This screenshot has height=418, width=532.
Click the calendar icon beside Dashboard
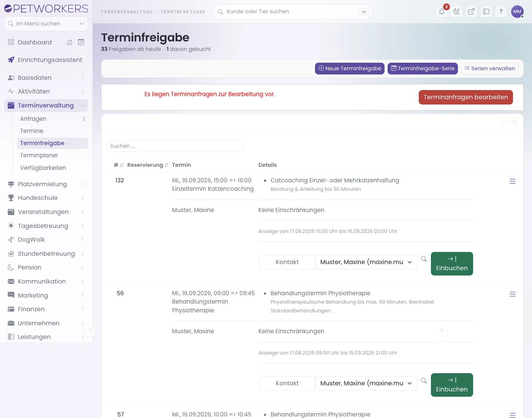[x=81, y=42]
